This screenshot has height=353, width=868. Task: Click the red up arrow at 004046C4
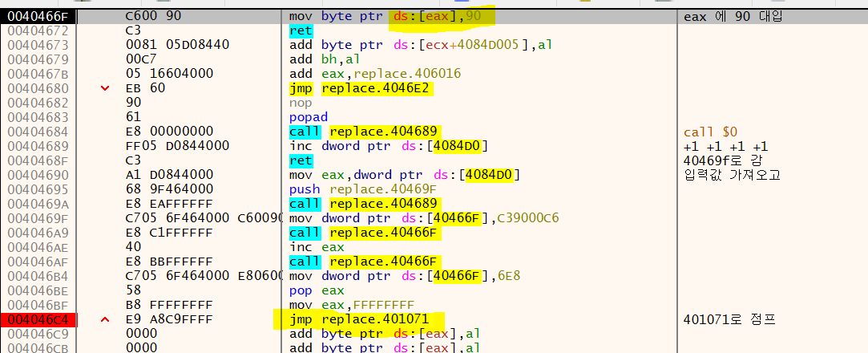point(105,319)
